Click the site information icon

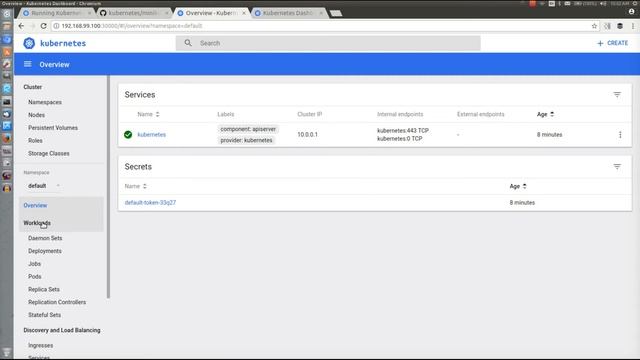pyautogui.click(x=56, y=26)
